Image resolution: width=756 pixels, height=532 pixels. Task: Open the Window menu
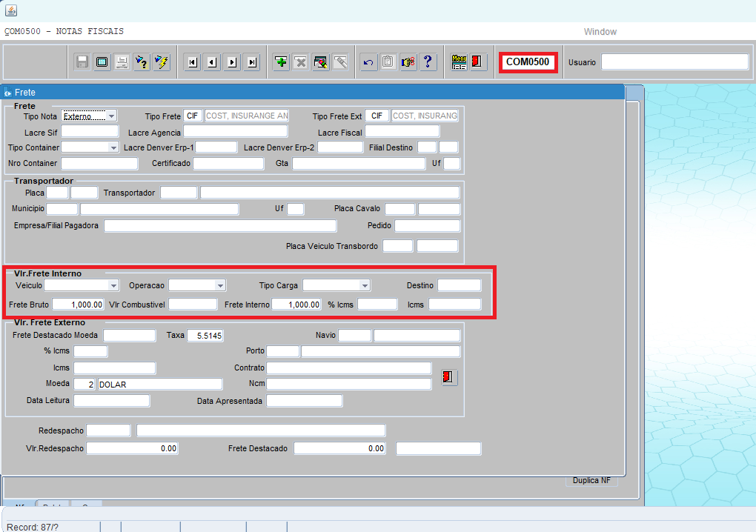600,32
